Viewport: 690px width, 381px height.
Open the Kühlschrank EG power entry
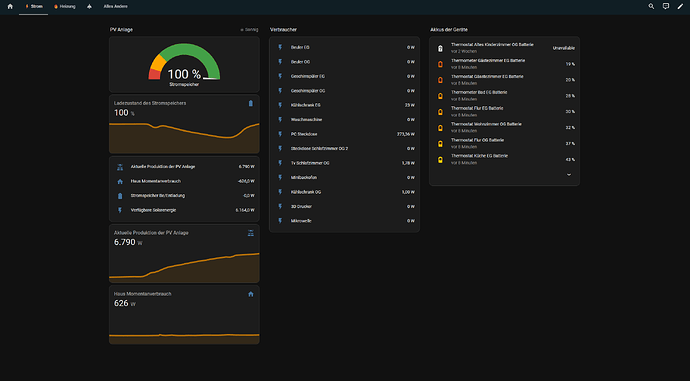pyautogui.click(x=345, y=105)
